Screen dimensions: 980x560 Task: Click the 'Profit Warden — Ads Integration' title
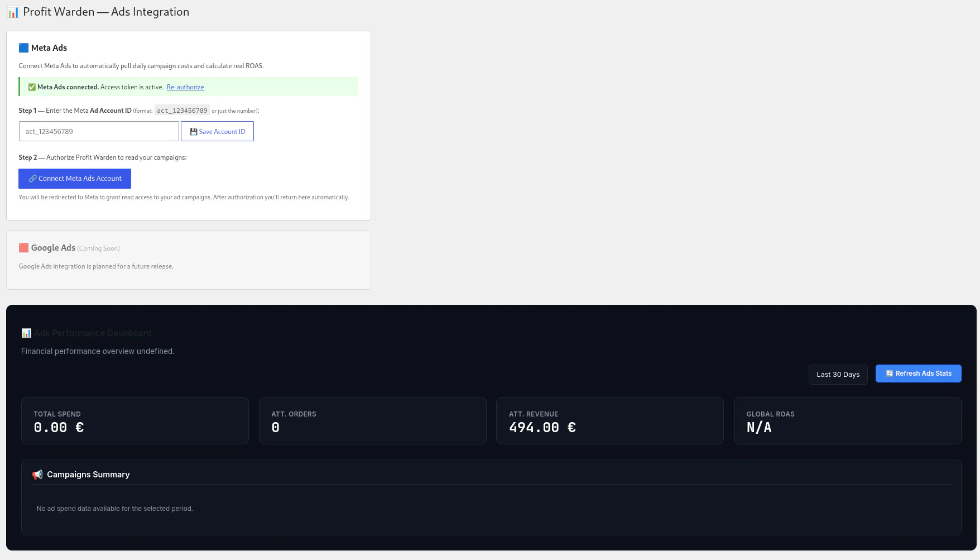click(106, 12)
